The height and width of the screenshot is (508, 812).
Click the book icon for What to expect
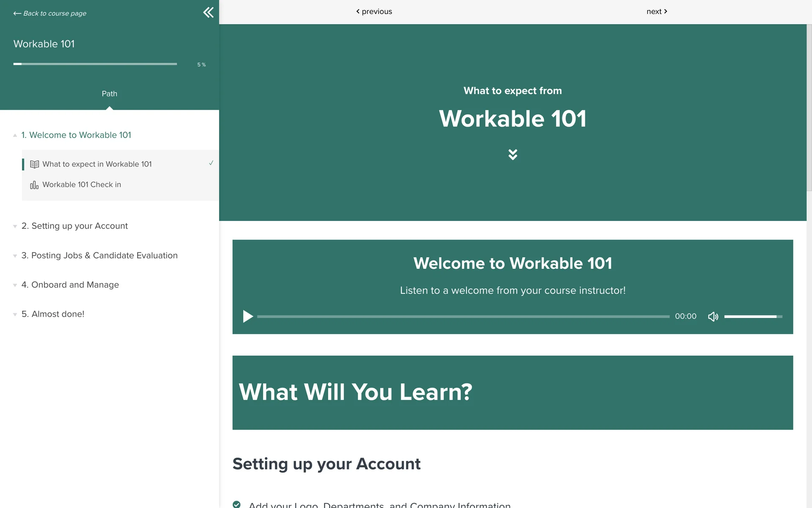(x=35, y=164)
